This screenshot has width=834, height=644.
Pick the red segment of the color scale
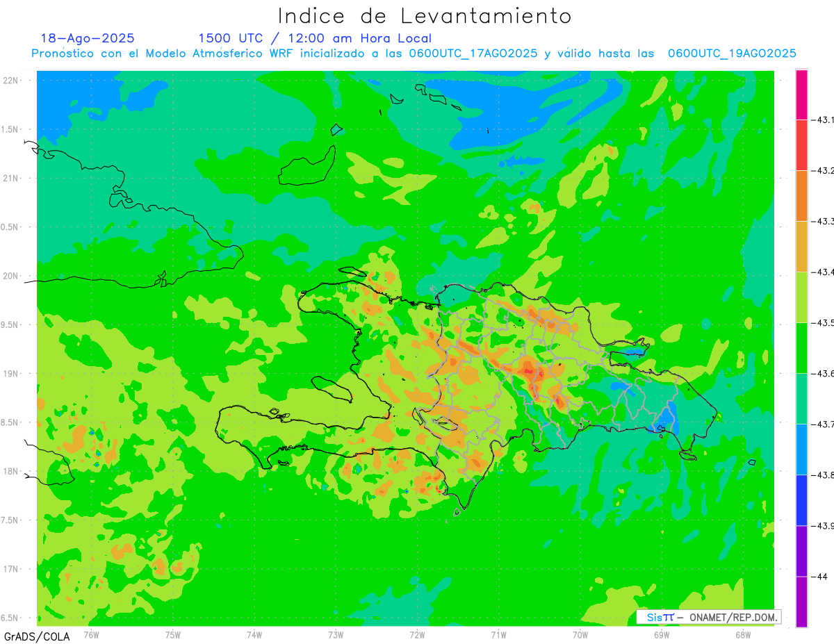(x=801, y=145)
